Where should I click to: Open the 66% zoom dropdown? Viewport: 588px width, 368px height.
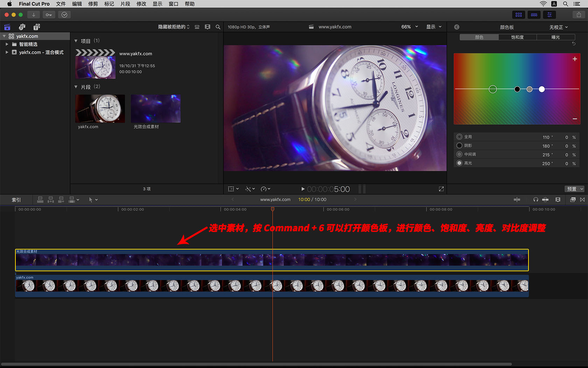click(x=409, y=27)
